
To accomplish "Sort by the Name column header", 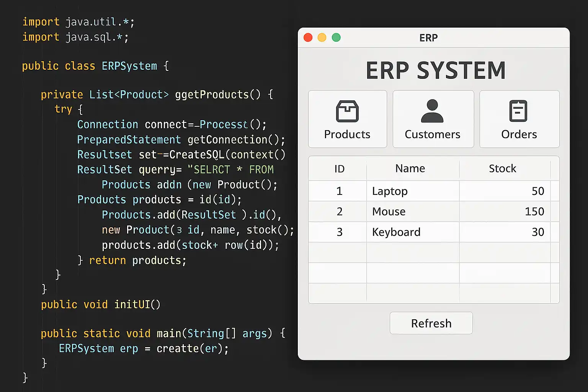I will [x=410, y=168].
